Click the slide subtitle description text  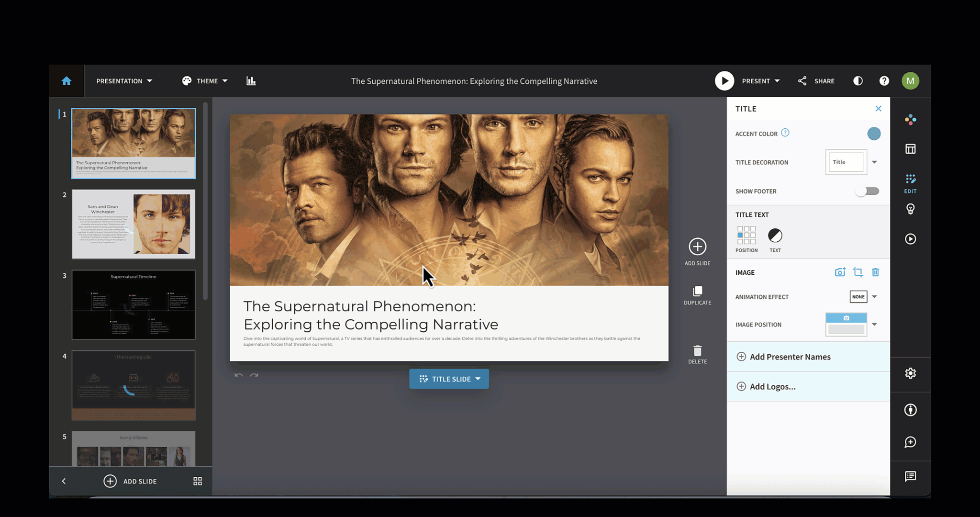(x=442, y=341)
